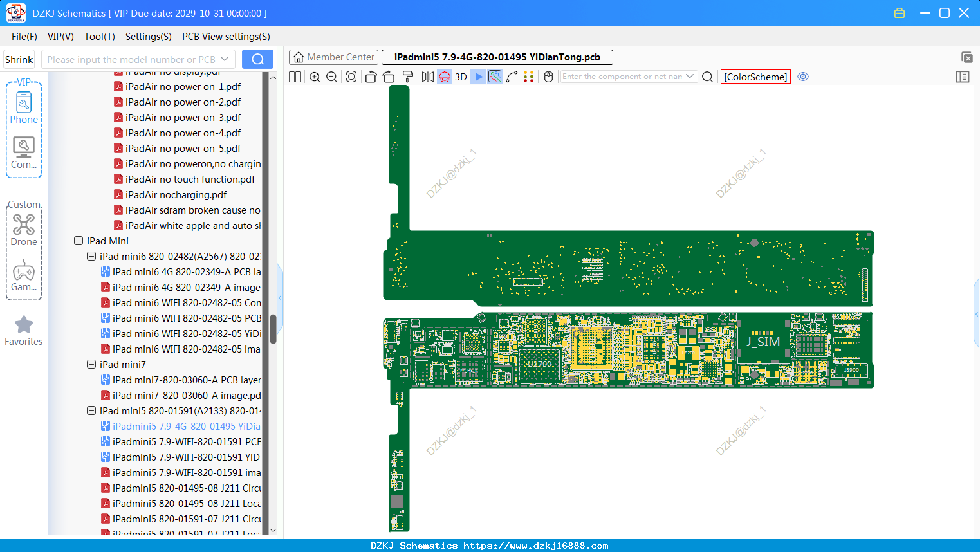
Task: Switch to 3D board view
Action: [x=461, y=77]
